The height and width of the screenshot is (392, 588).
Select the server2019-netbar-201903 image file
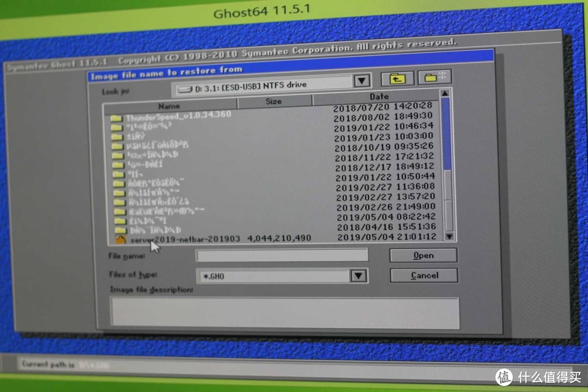click(185, 240)
